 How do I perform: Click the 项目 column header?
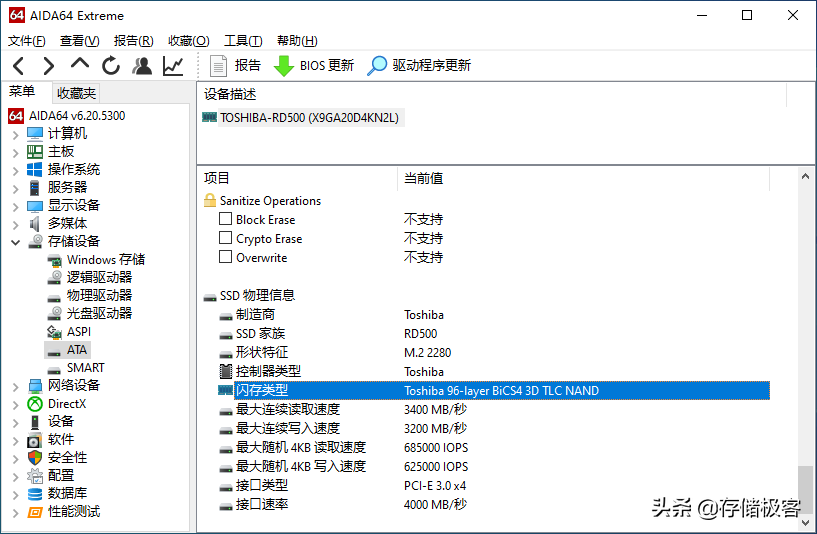(x=297, y=178)
